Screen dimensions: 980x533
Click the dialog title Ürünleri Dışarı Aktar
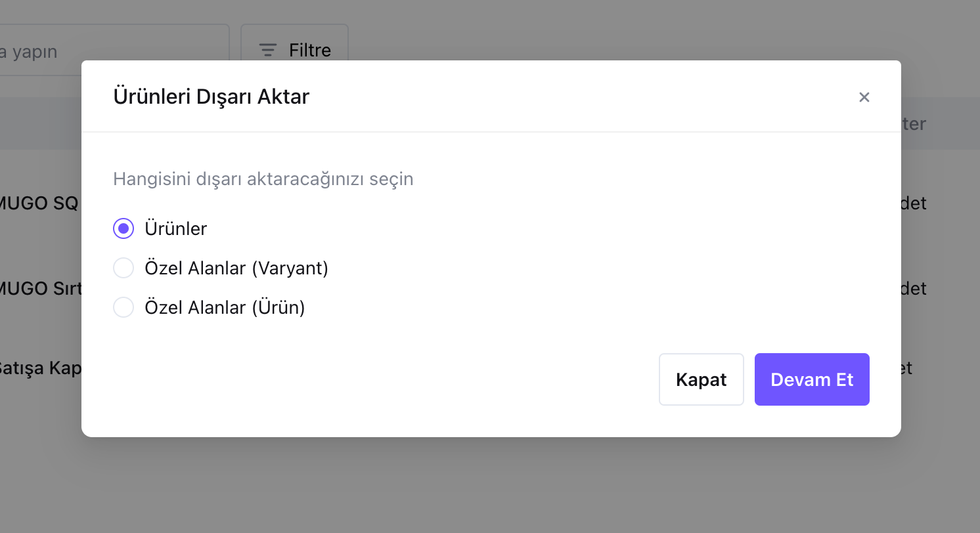pyautogui.click(x=212, y=96)
